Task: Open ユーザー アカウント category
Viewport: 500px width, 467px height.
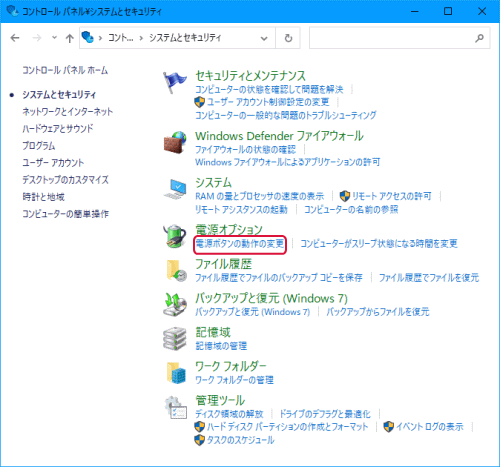Action: tap(53, 163)
